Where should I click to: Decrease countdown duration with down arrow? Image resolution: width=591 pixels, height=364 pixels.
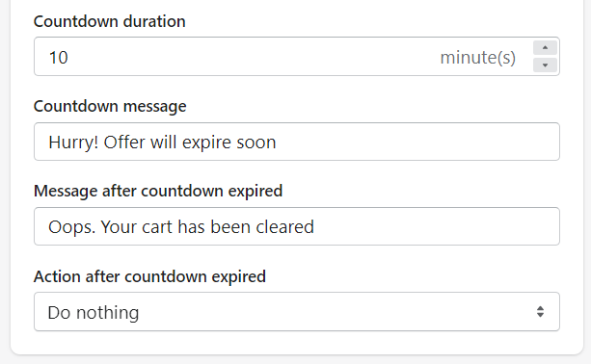[x=545, y=65]
